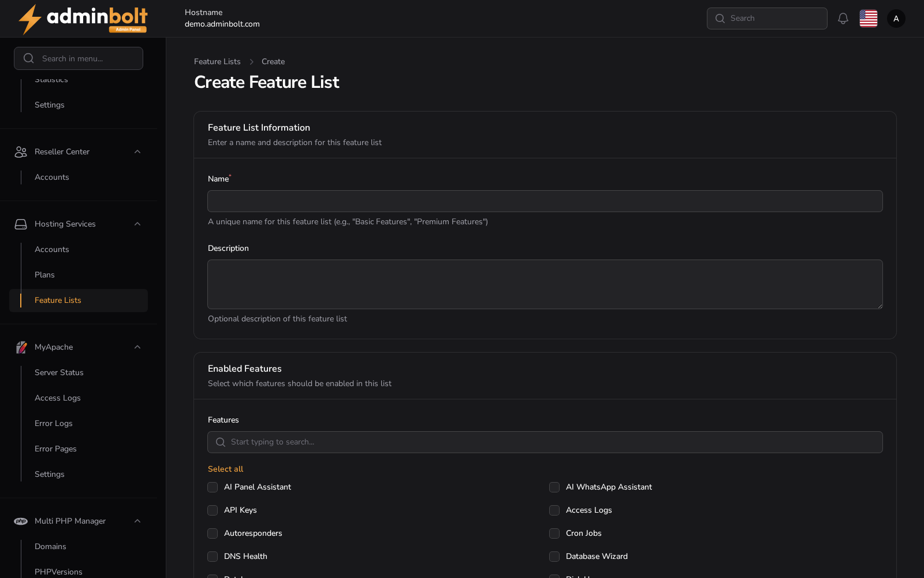Click the magnifier in Features search

[x=221, y=442]
